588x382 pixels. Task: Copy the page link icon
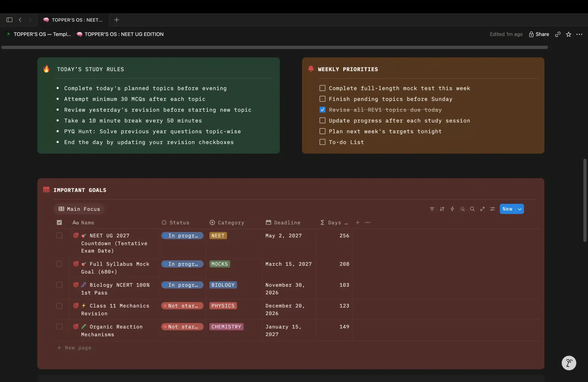558,34
